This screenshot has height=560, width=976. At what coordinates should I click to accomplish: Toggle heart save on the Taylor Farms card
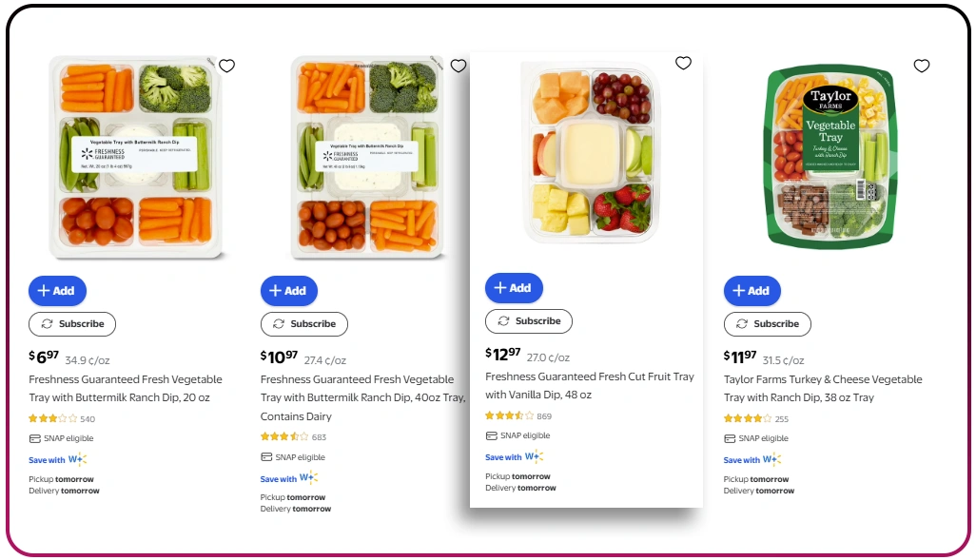(922, 66)
